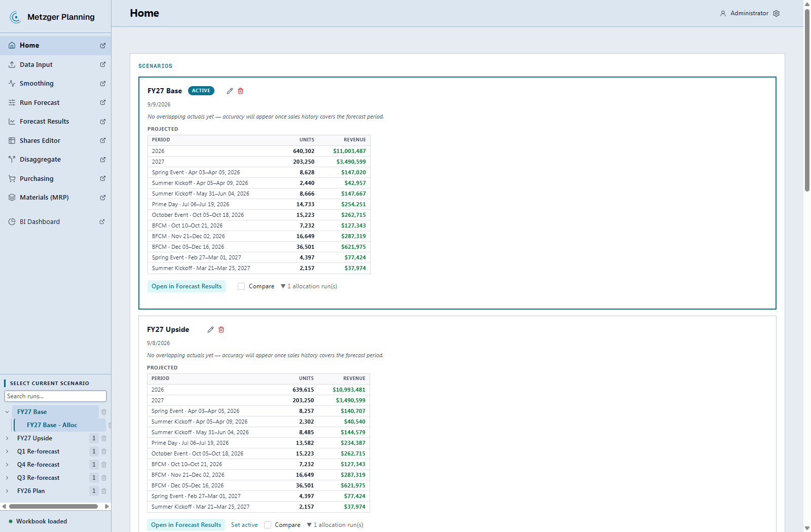Set FY27 Upside as active
The image size is (811, 532).
tap(244, 525)
